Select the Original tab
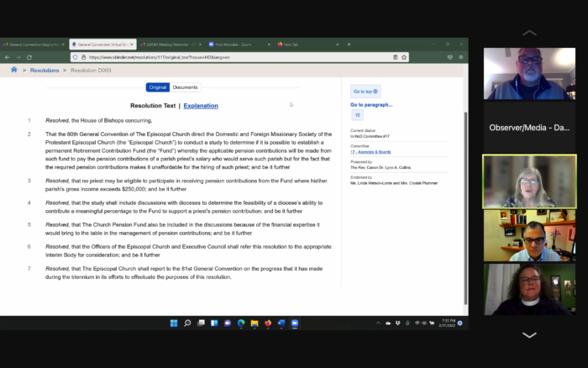 157,87
